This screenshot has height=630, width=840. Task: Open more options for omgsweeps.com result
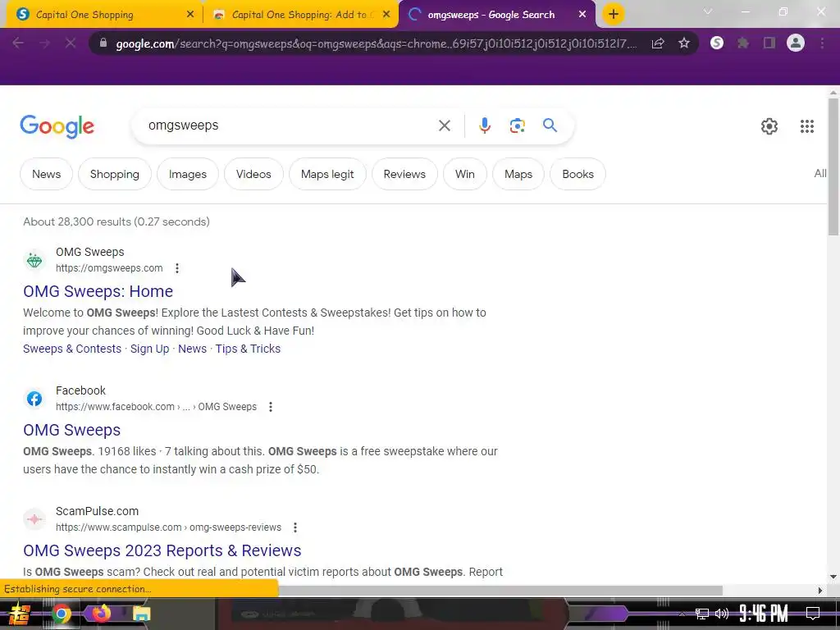pos(177,268)
